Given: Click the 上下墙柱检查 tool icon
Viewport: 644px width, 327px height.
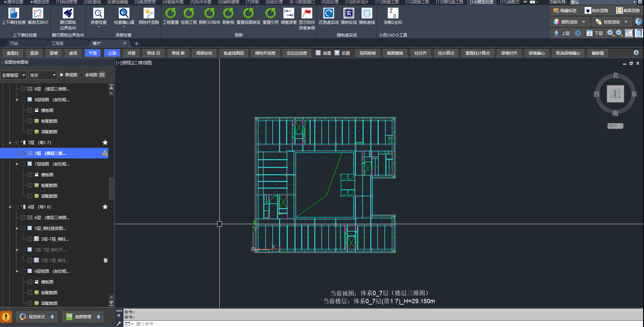Looking at the screenshot, I should pos(13,14).
